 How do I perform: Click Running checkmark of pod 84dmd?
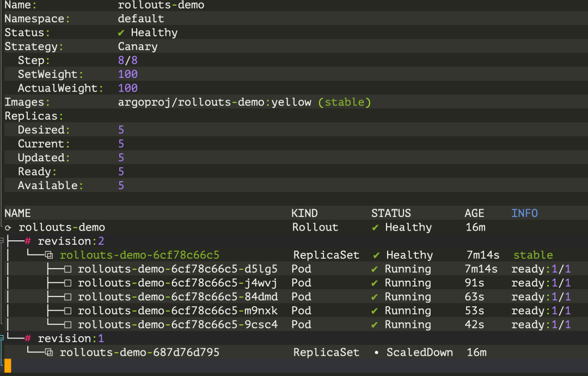pyautogui.click(x=374, y=297)
